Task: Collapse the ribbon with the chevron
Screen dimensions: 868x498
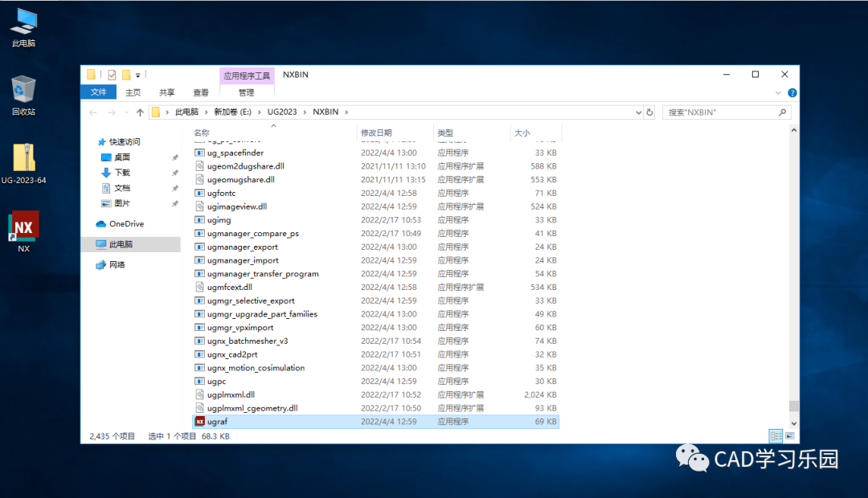Action: click(778, 93)
